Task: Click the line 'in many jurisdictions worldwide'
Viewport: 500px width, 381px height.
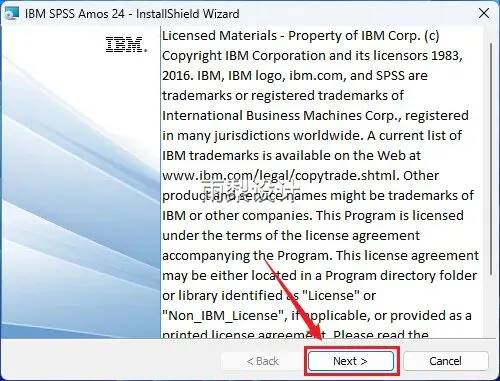Action: 312,136
